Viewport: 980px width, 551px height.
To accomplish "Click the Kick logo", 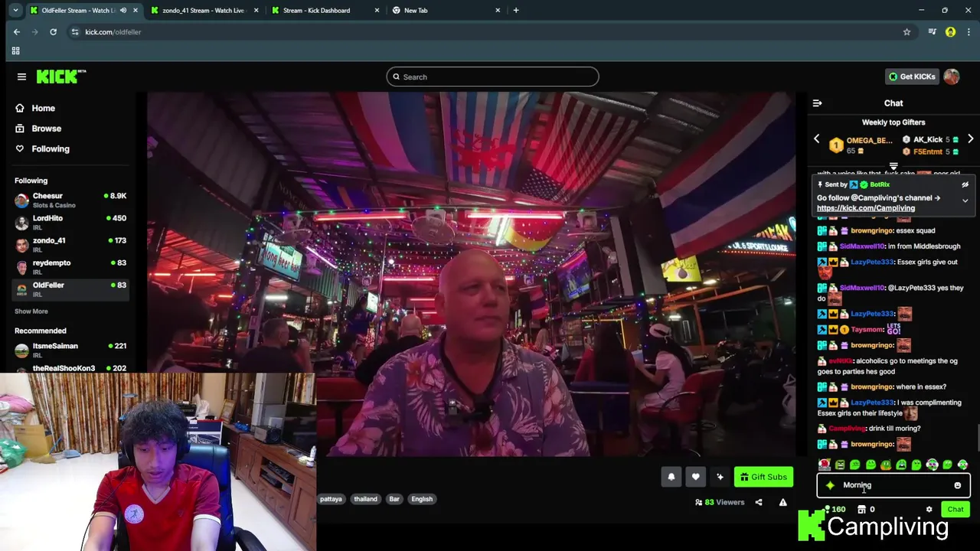I will (61, 77).
